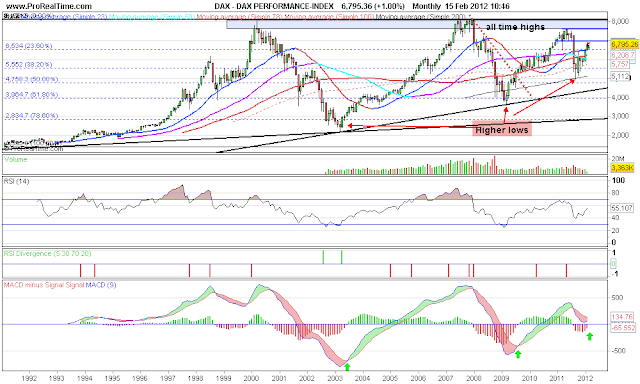Click the 20M volume axis label
This screenshot has height=384, width=640.
618,159
